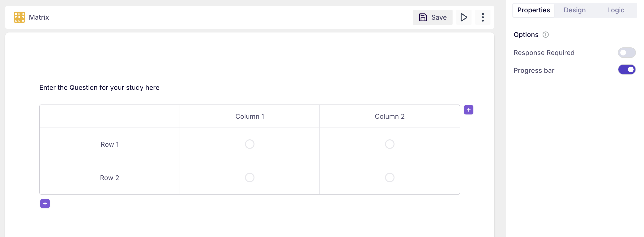Edit the question text field
This screenshot has width=644, height=237.
click(x=99, y=87)
